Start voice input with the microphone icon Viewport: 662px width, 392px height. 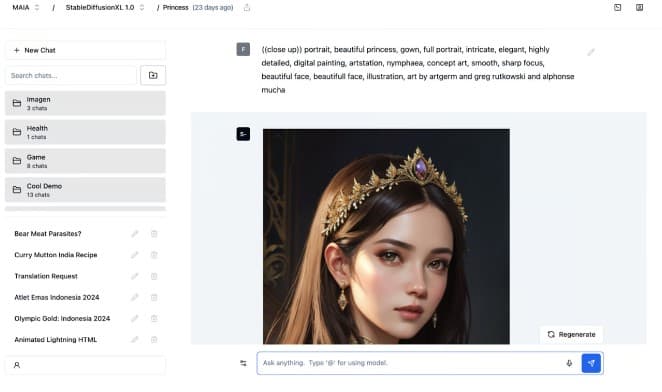coord(569,363)
